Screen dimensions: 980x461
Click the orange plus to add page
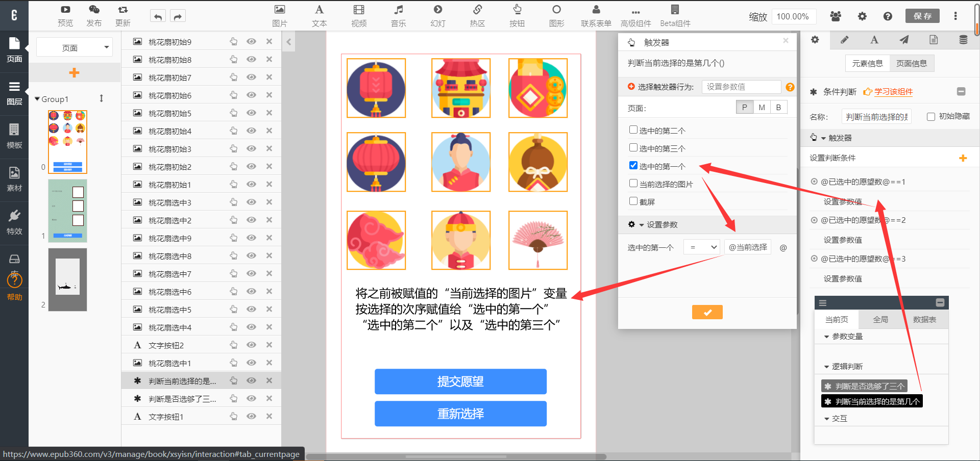click(74, 73)
